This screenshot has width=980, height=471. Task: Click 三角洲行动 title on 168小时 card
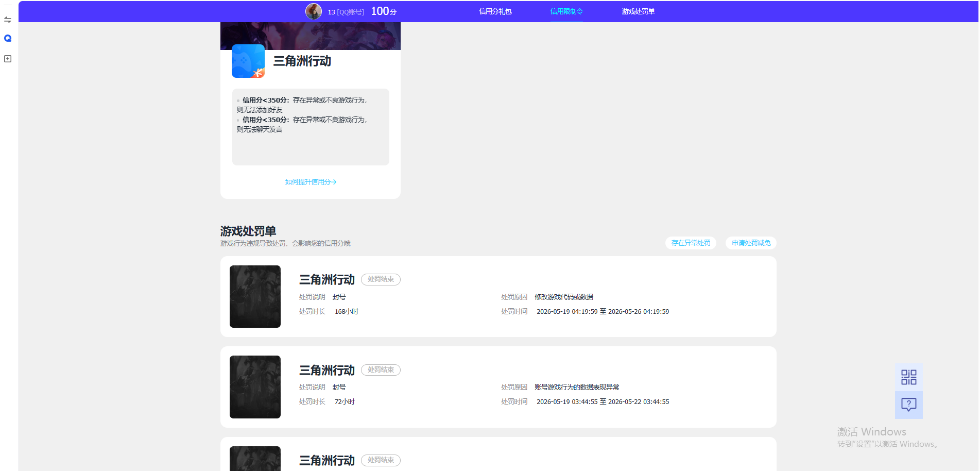[x=327, y=280]
